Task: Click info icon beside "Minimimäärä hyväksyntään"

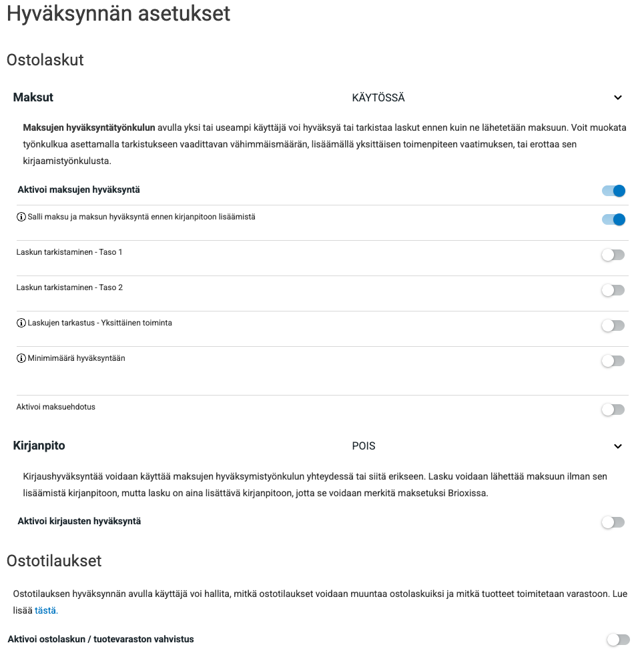Action: pos(21,359)
